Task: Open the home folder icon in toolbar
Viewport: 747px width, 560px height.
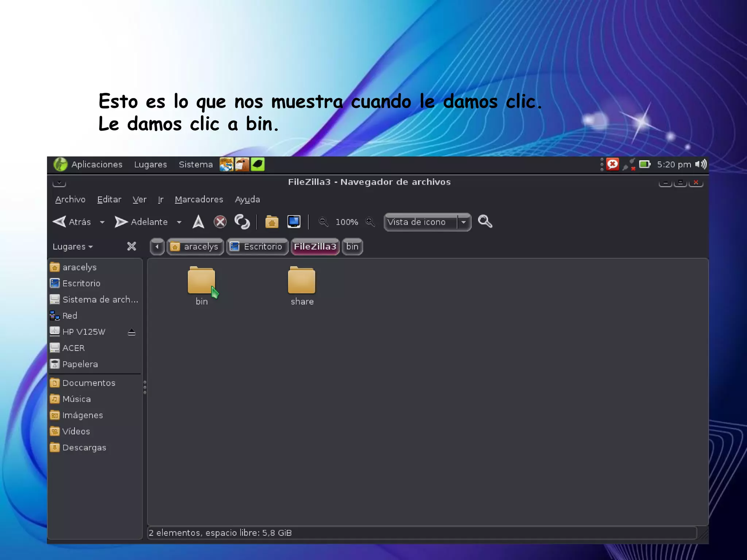Action: [x=272, y=222]
